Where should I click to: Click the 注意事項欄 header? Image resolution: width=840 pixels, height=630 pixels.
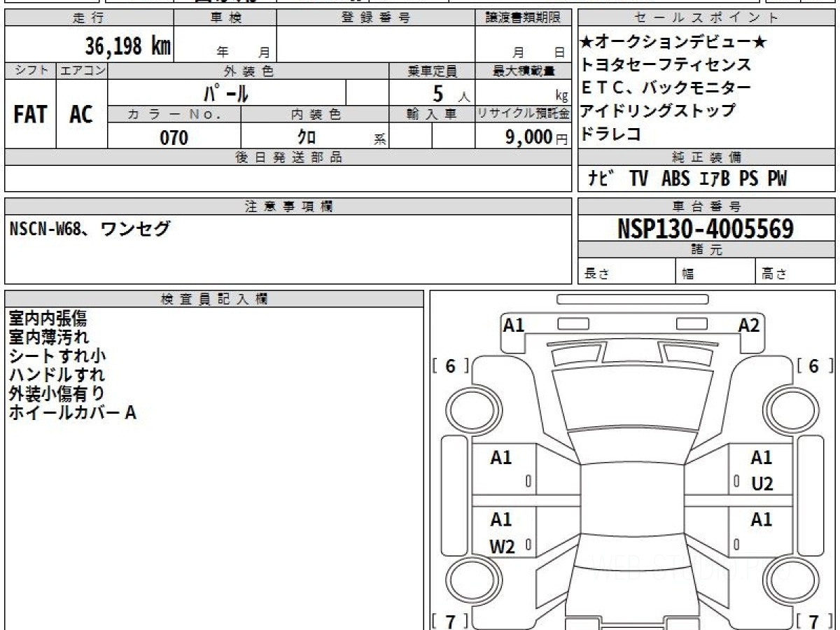click(288, 206)
